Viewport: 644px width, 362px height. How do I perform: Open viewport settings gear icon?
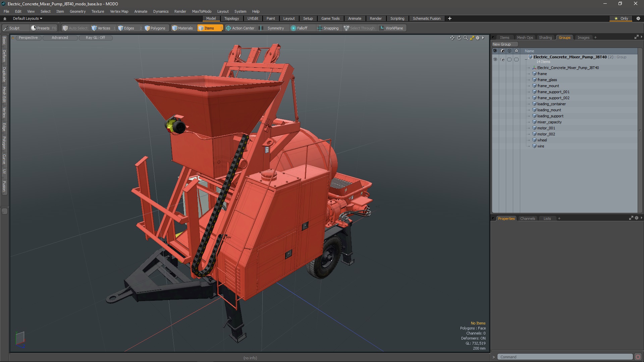coord(478,38)
